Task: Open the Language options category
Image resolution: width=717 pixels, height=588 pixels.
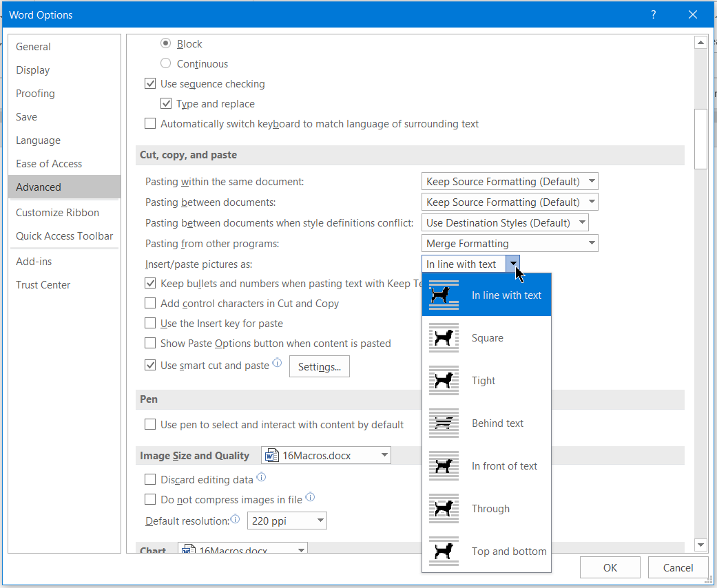Action: point(65,140)
